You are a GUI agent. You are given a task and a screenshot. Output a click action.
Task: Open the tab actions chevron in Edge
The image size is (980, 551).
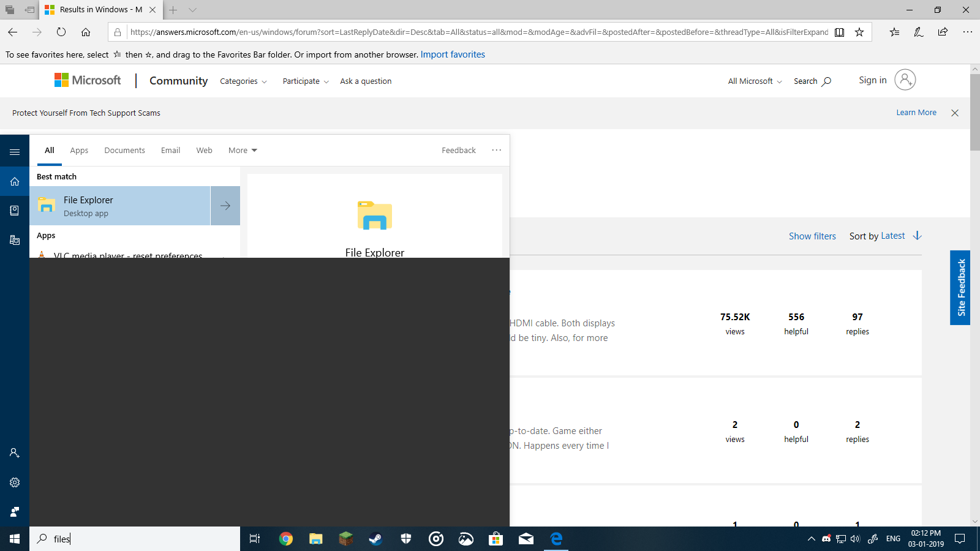192,10
